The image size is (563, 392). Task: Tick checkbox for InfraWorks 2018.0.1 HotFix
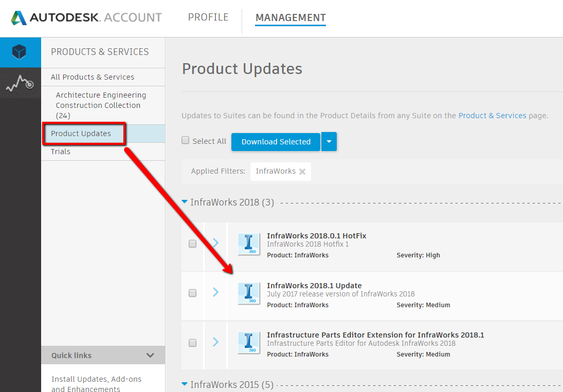[192, 244]
